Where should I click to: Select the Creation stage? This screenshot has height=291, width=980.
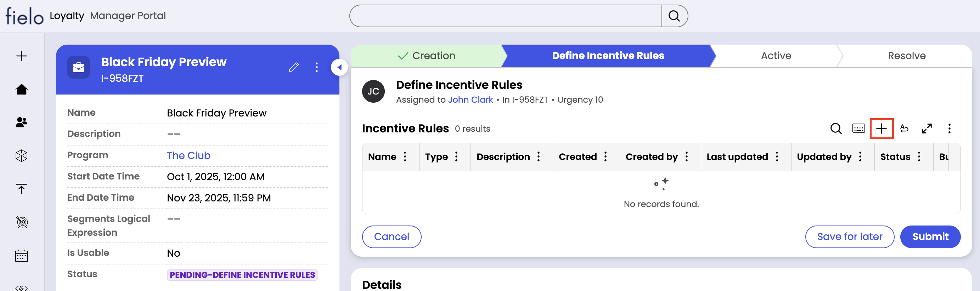click(x=427, y=56)
